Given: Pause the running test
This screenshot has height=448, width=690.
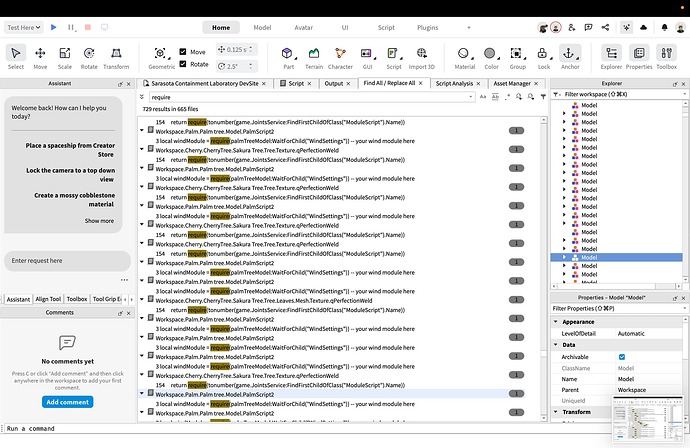Looking at the screenshot, I should coord(70,27).
